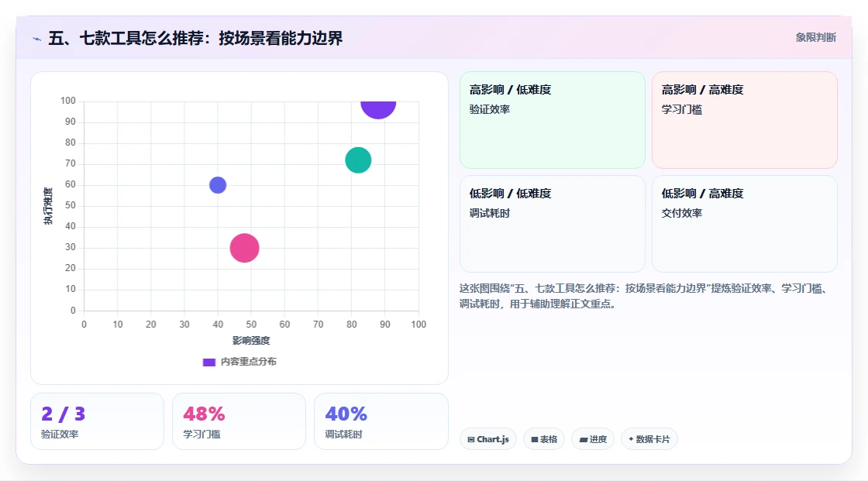Click the 调试耗时 text in the quadrant card
This screenshot has width=868, height=481.
coord(490,213)
